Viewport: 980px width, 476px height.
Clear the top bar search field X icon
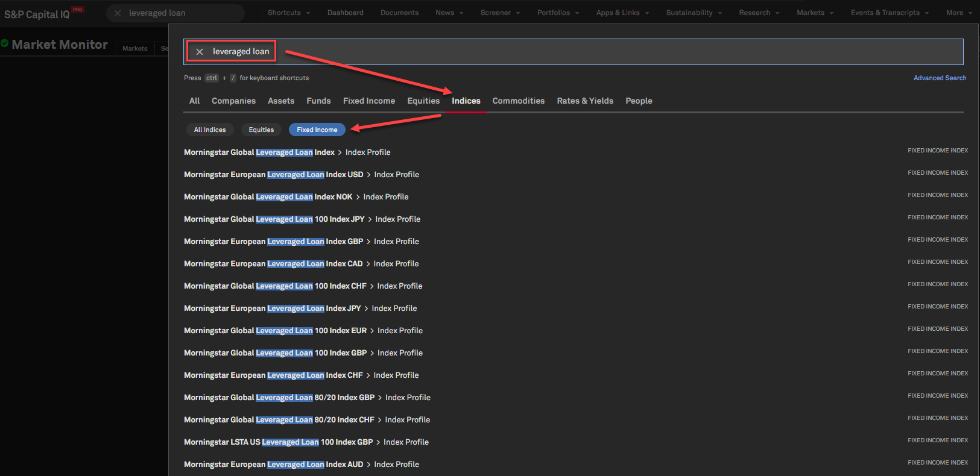tap(118, 13)
